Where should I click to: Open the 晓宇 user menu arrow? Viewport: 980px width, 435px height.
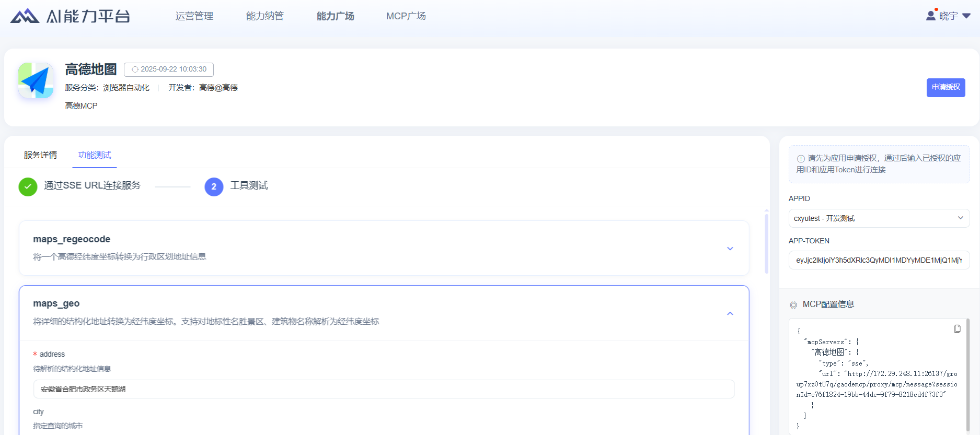pyautogui.click(x=966, y=16)
